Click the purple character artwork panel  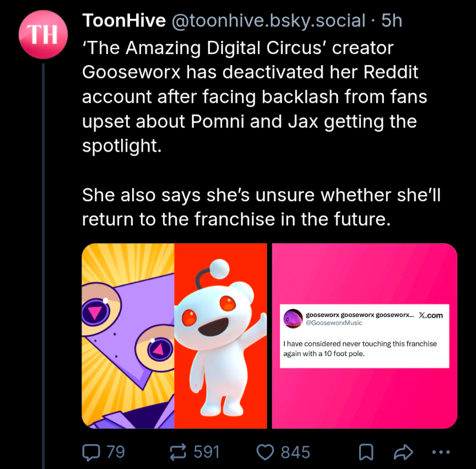tap(128, 336)
